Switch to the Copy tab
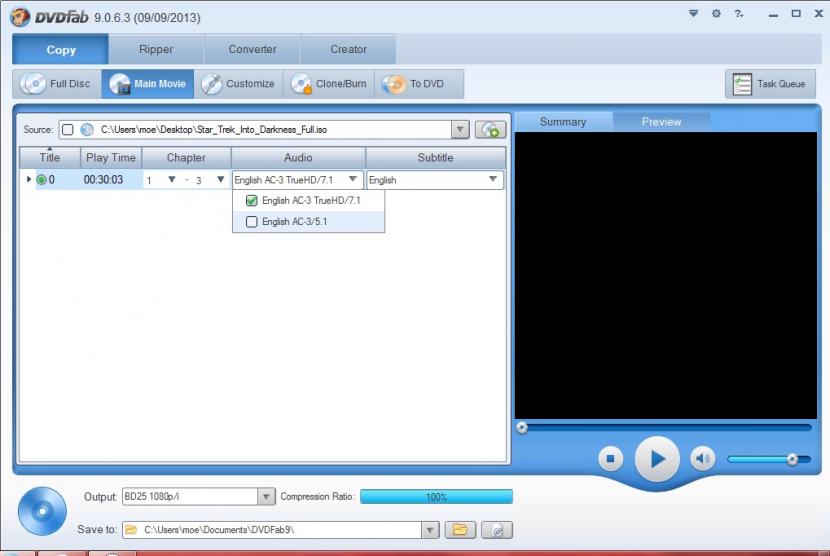The width and height of the screenshot is (830, 556). click(x=61, y=50)
